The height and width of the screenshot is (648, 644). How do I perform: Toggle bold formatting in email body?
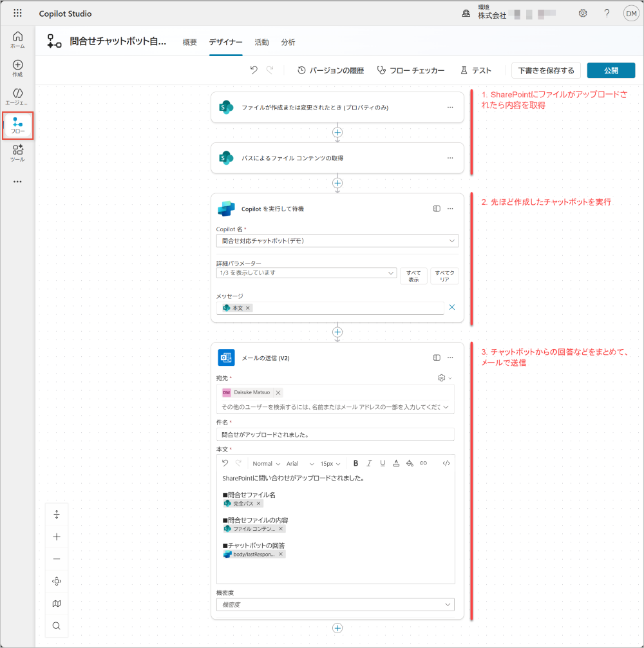coord(355,463)
